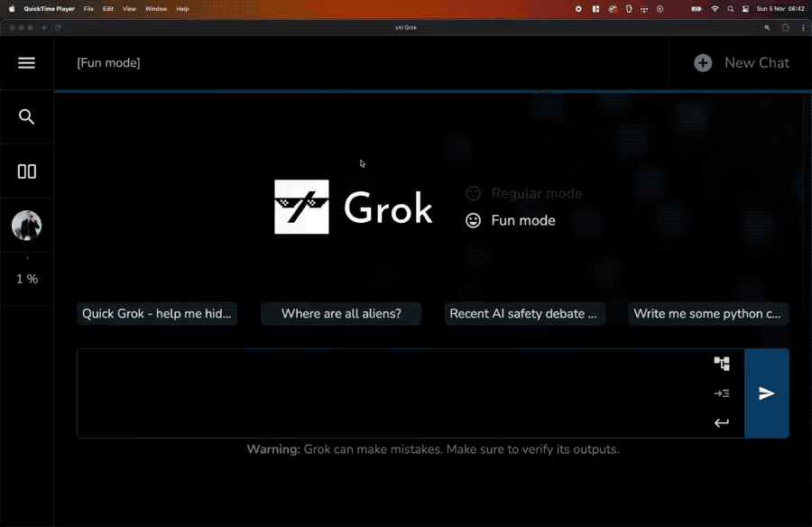Click the indent arrow icon in input
812x527 pixels.
[x=722, y=393]
